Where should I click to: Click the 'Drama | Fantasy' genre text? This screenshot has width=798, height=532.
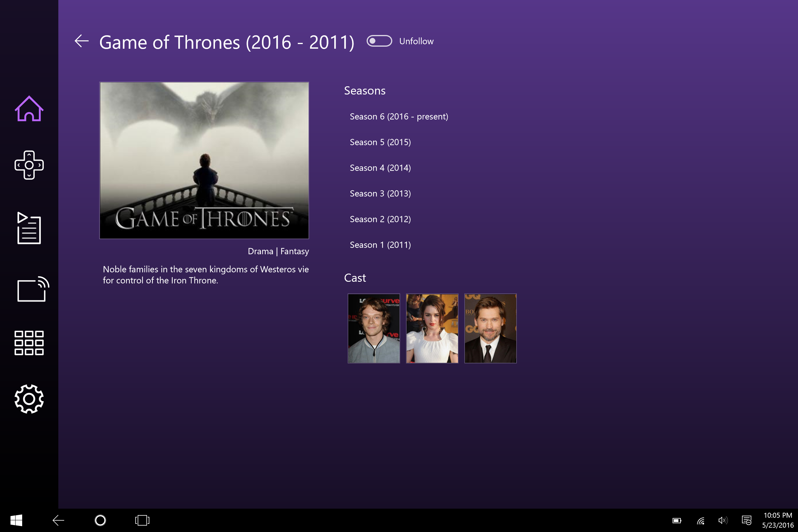click(x=278, y=251)
